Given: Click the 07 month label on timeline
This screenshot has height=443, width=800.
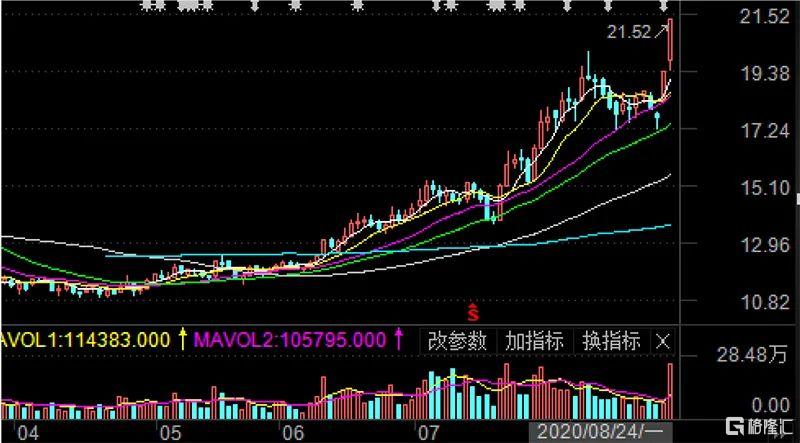Looking at the screenshot, I should point(428,434).
